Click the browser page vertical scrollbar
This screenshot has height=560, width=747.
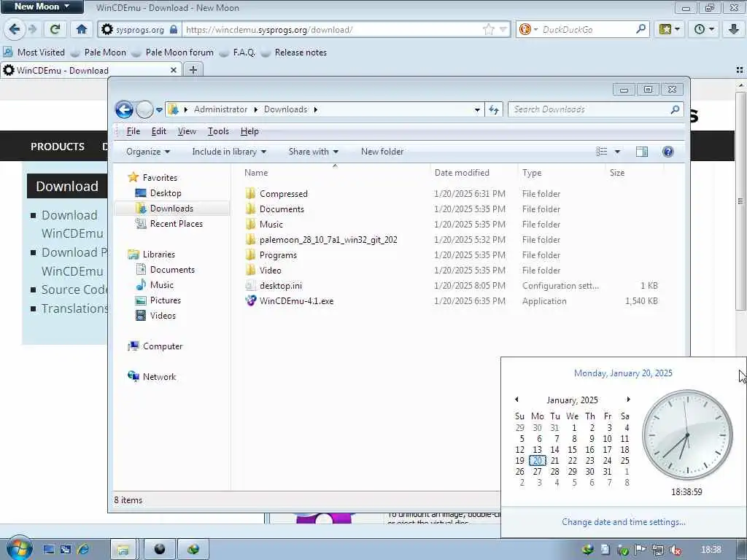[741, 200]
